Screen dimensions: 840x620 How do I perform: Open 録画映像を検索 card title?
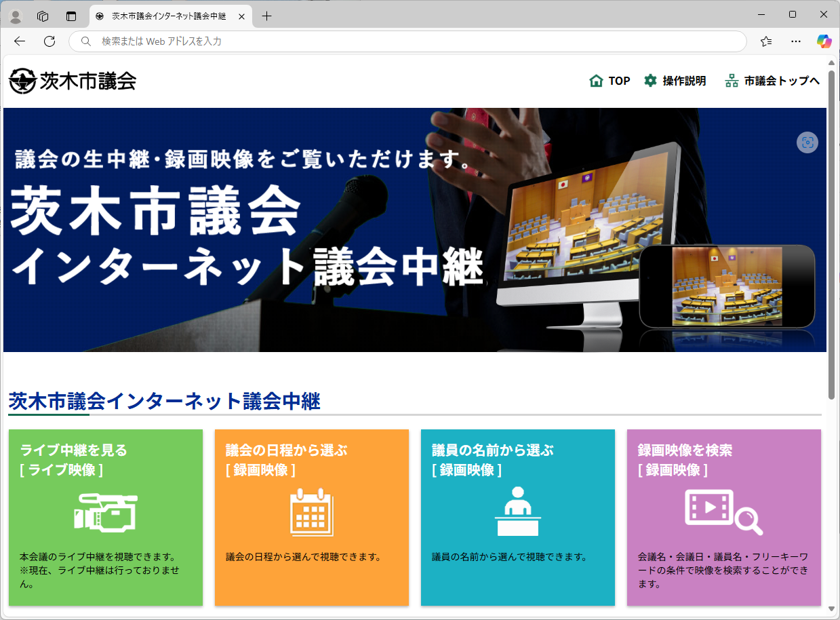(x=685, y=450)
